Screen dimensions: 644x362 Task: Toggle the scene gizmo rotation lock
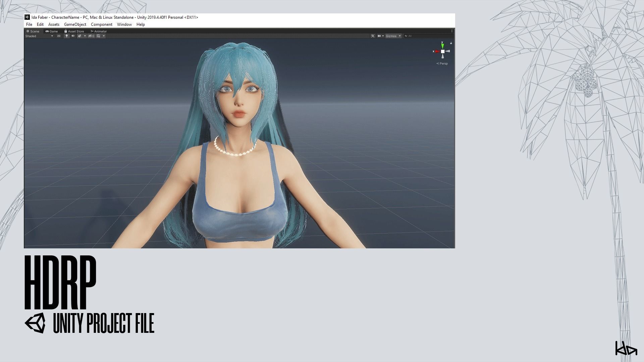(x=451, y=43)
